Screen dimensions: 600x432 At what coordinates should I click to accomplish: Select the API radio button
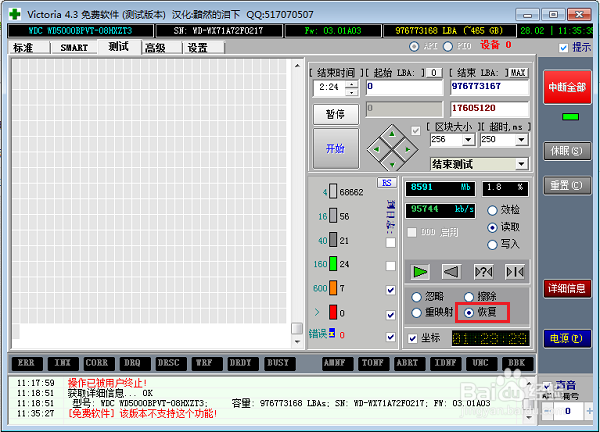414,47
